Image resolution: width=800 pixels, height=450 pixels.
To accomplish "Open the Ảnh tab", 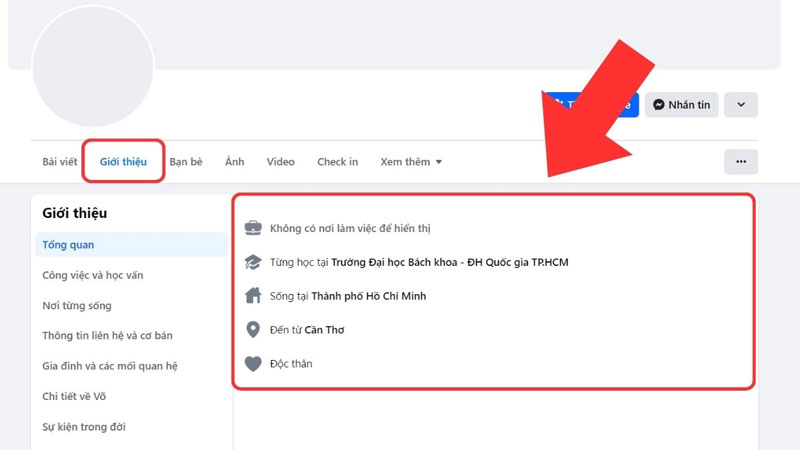I will (235, 162).
